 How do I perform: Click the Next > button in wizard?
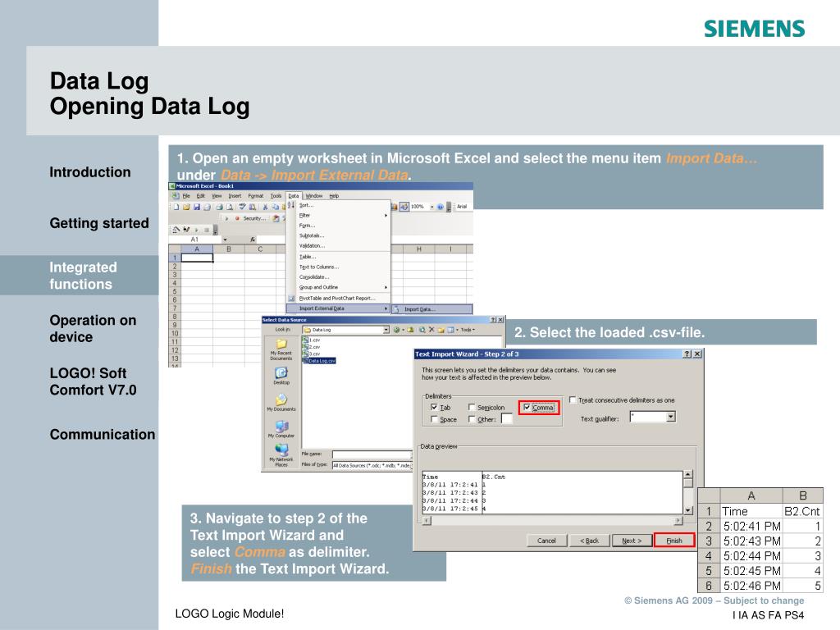click(632, 541)
